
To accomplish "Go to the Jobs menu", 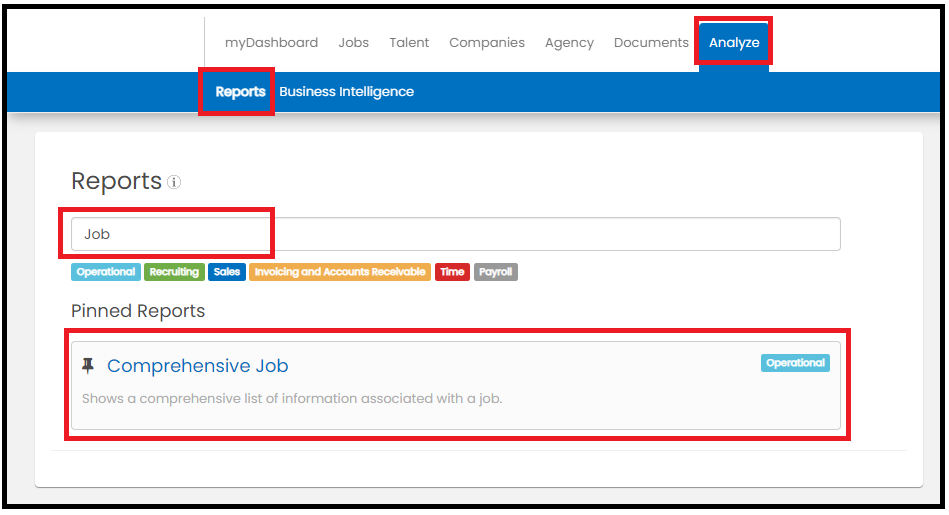I will (x=353, y=43).
